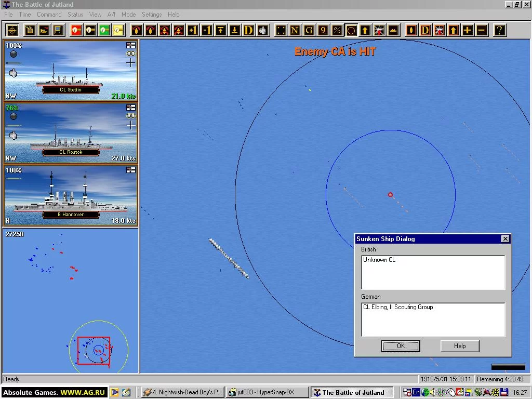The image size is (532, 399).
Task: Select CL Elbing, II Scouting Group entry
Action: tap(398, 307)
